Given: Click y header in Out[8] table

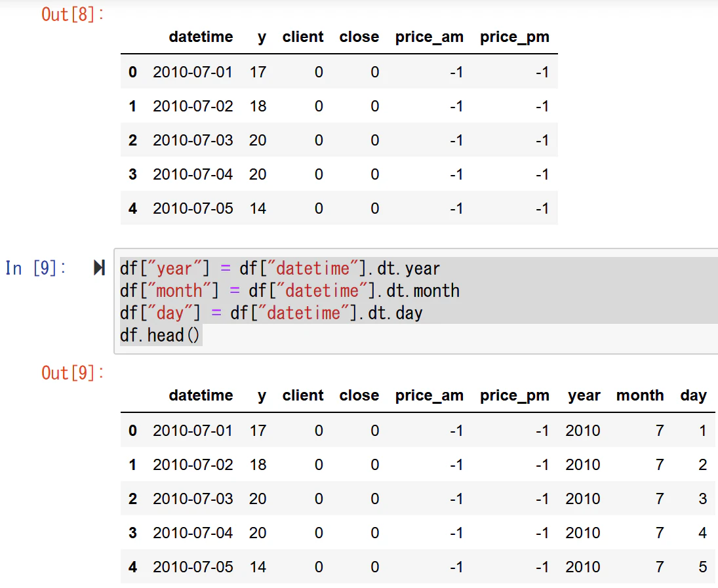Looking at the screenshot, I should point(262,37).
